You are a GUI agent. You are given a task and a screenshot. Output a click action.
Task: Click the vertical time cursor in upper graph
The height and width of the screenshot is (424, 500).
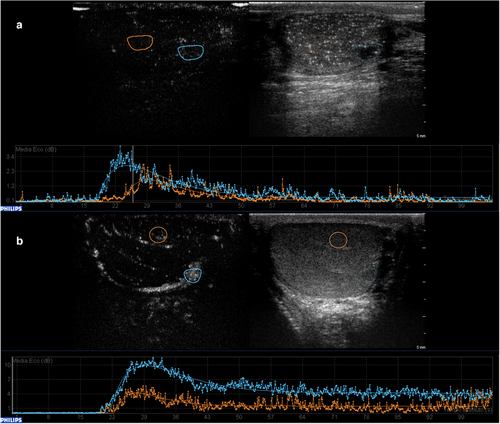coord(133,174)
